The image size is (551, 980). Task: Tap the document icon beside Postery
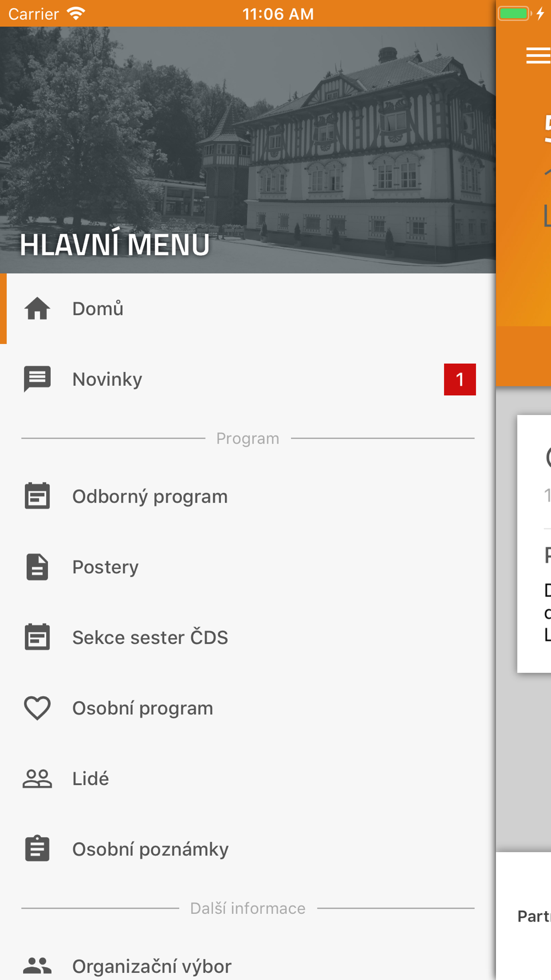[x=37, y=567]
